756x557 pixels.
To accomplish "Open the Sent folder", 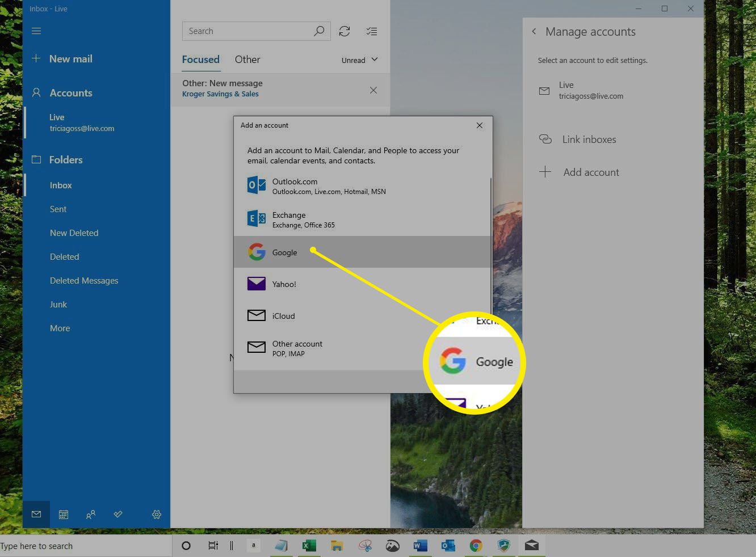I will click(x=58, y=209).
